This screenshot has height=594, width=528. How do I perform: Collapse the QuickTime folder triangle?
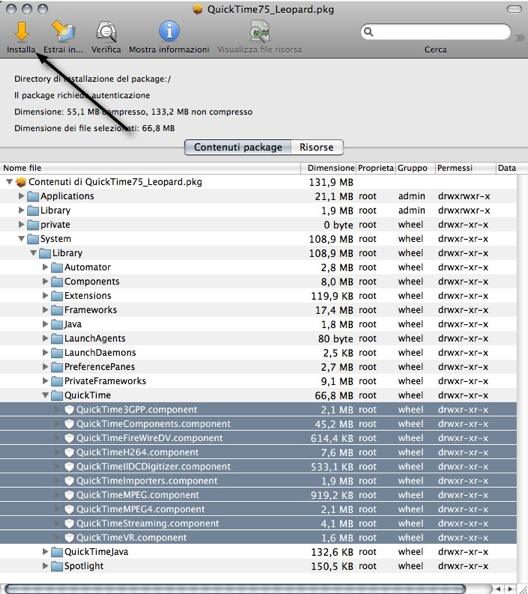pos(45,395)
